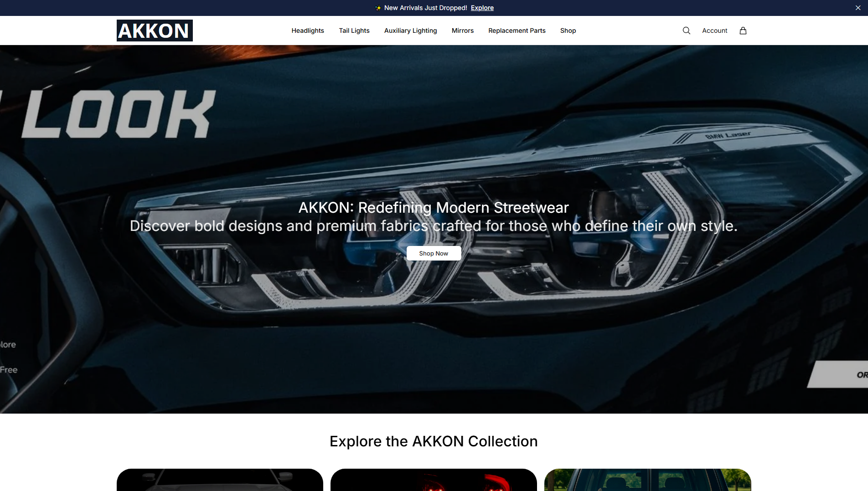Click the 'Explore the AKKON Collection' heading
Screen dimensions: 868x491
(x=434, y=441)
